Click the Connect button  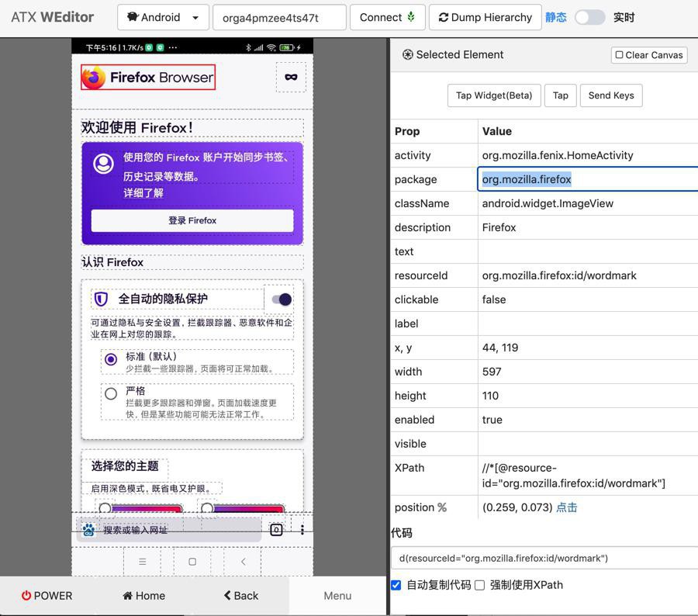(x=387, y=17)
